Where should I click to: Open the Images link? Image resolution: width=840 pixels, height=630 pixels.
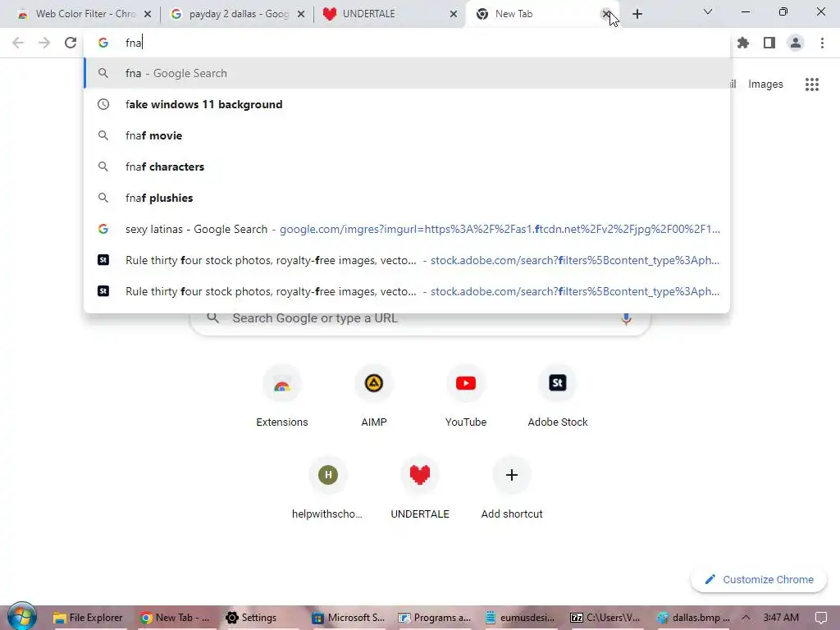point(765,84)
